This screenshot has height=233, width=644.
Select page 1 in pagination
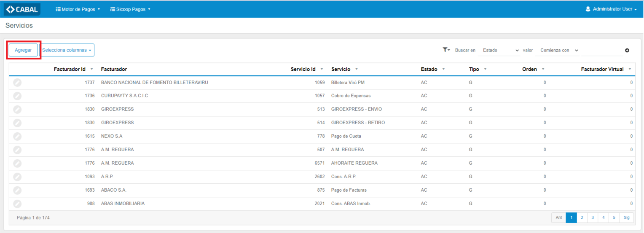(x=571, y=217)
